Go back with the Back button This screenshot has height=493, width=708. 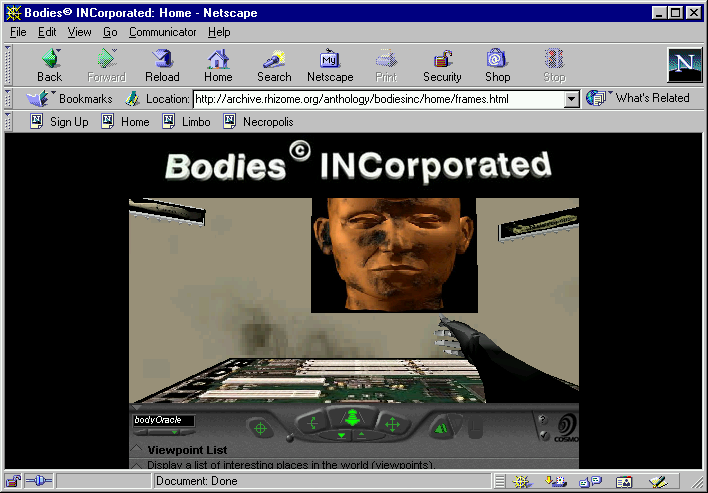[x=50, y=65]
